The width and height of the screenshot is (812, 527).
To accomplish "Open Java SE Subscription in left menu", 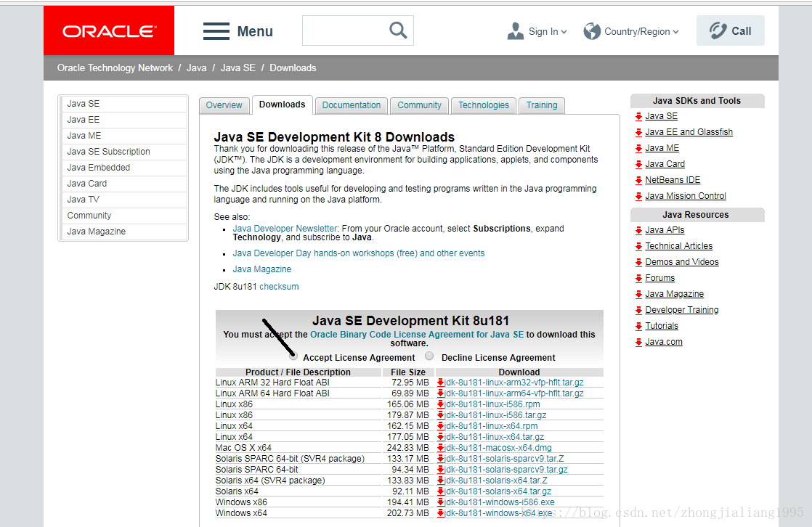I will point(123,152).
